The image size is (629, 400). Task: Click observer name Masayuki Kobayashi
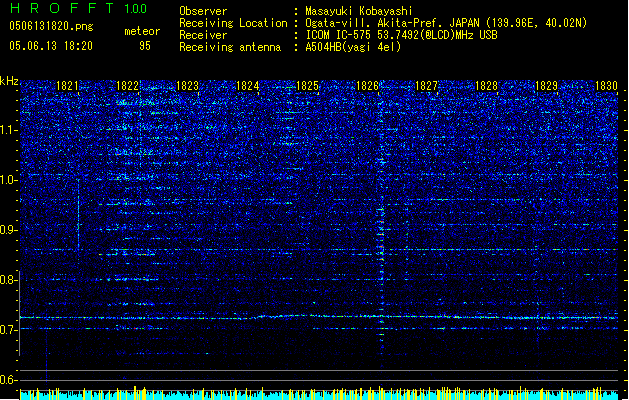pos(359,11)
